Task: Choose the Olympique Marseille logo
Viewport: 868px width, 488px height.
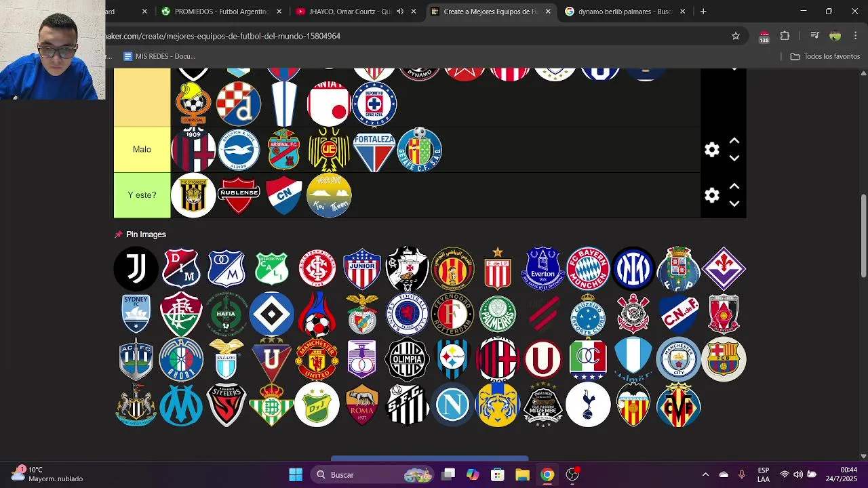Action: (x=181, y=405)
